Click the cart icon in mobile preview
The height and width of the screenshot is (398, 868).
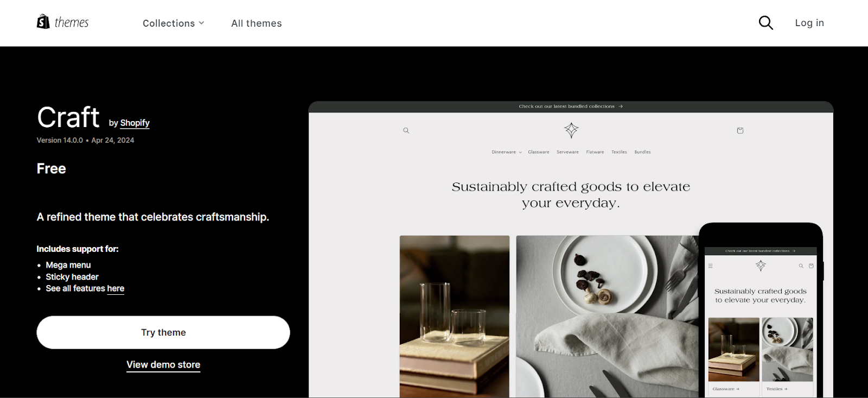pos(811,266)
